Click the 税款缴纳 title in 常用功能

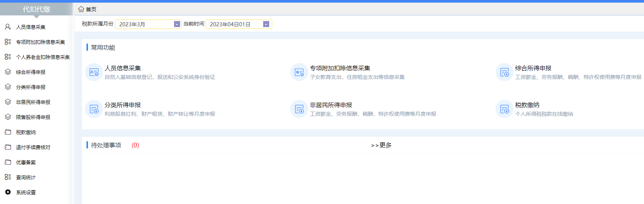(x=527, y=105)
